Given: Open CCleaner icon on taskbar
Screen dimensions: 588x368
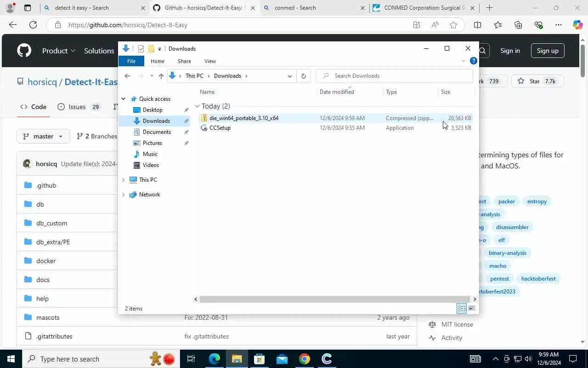Looking at the screenshot, I should [327, 359].
